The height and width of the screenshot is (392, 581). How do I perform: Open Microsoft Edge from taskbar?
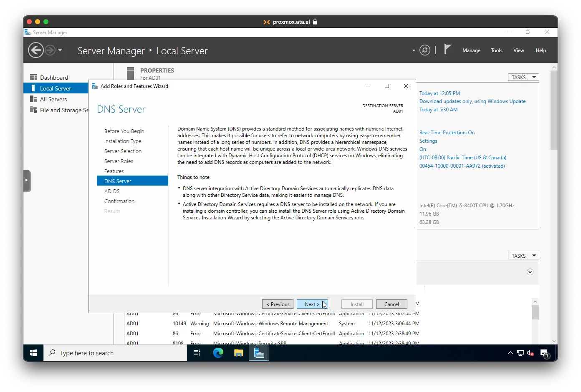click(x=218, y=353)
